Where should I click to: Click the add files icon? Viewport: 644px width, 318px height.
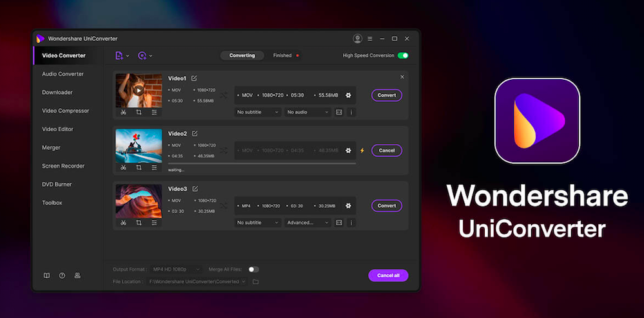point(119,55)
